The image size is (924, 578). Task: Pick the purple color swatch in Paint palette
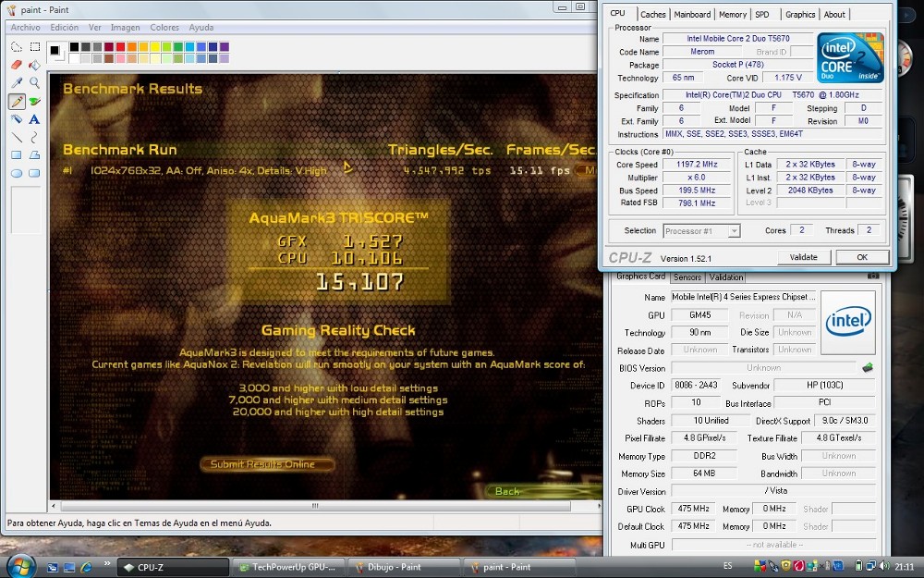tap(224, 46)
